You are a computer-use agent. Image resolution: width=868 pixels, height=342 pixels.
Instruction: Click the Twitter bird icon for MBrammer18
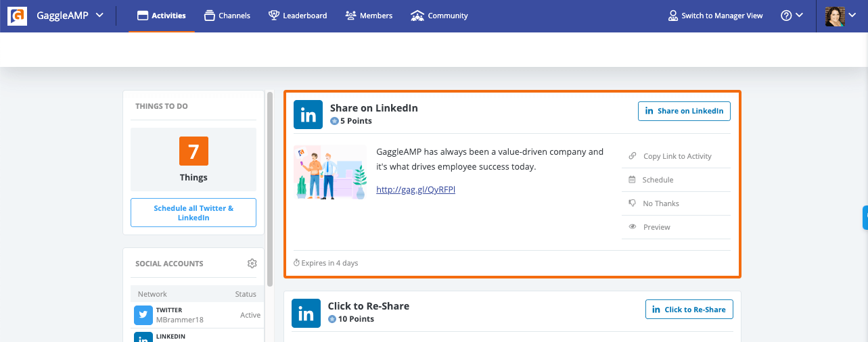143,315
